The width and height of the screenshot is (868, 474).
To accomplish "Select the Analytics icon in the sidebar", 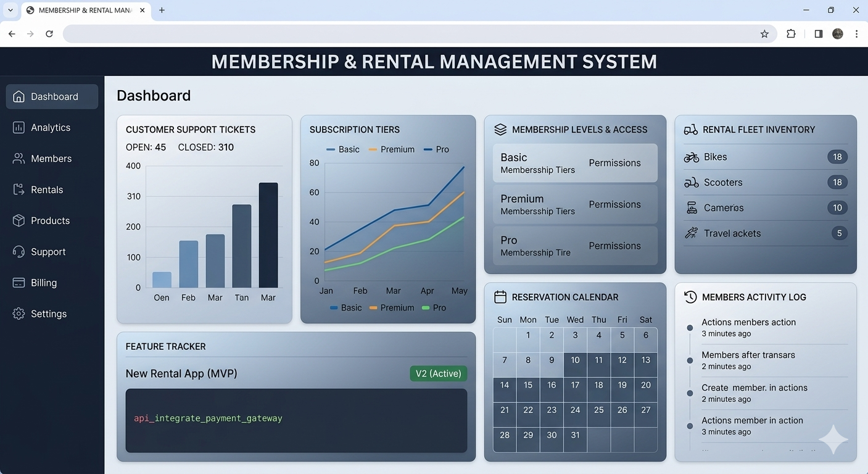I will [18, 127].
